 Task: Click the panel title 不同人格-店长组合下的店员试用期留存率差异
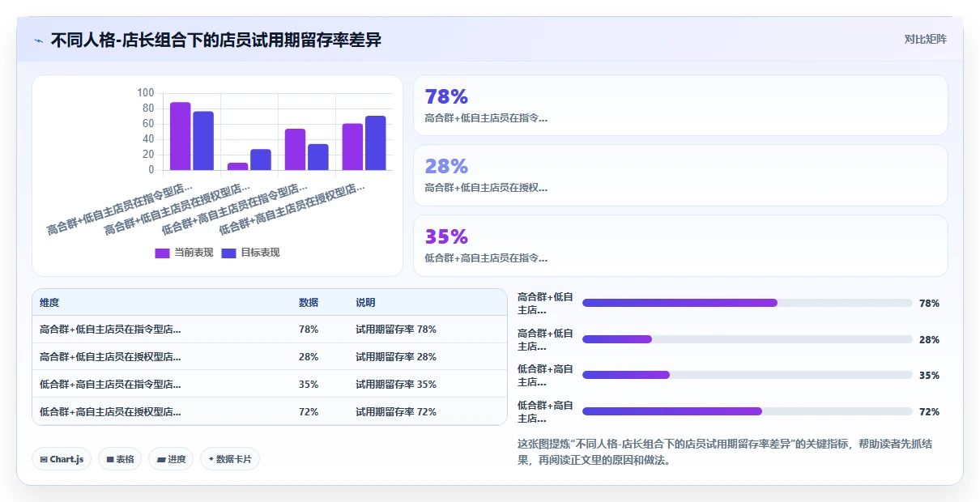(215, 40)
